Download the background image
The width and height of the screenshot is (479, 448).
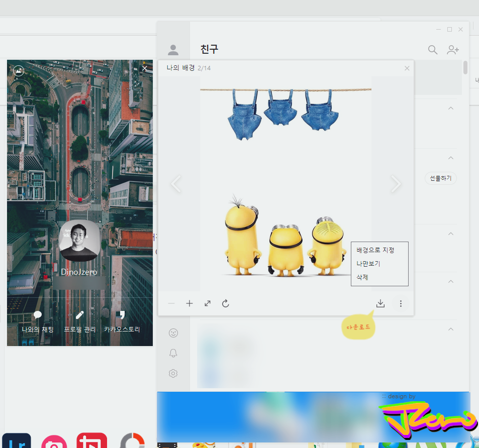380,303
